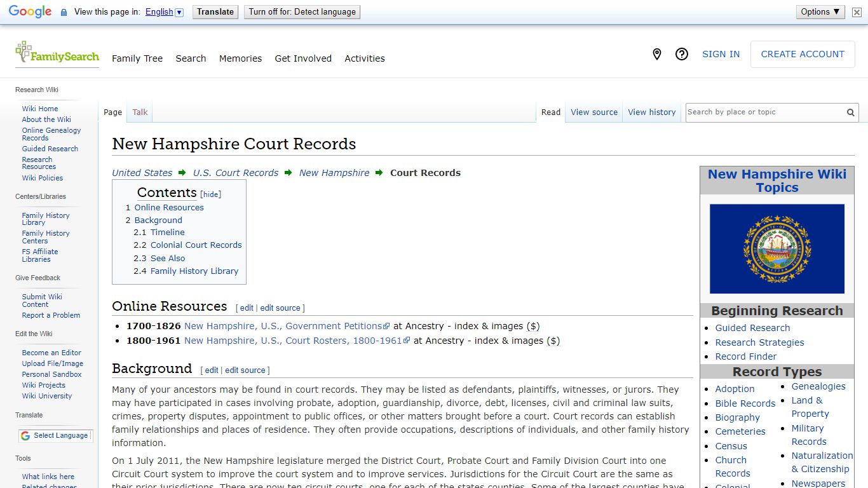The image size is (868, 488).
Task: Click Become an Editor
Action: tap(51, 353)
